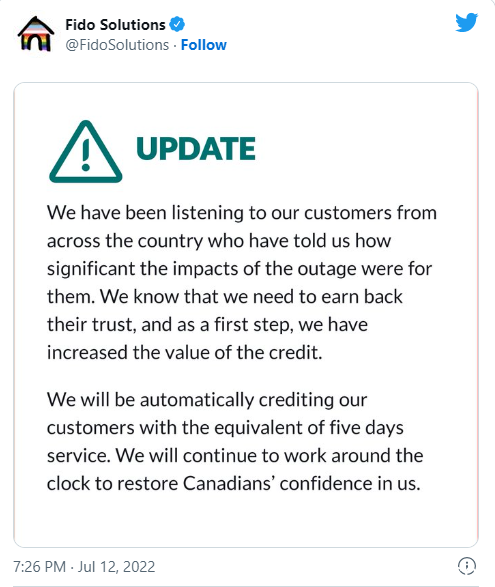Open the @FidoSolutions handle link
The image size is (495, 587).
[117, 45]
